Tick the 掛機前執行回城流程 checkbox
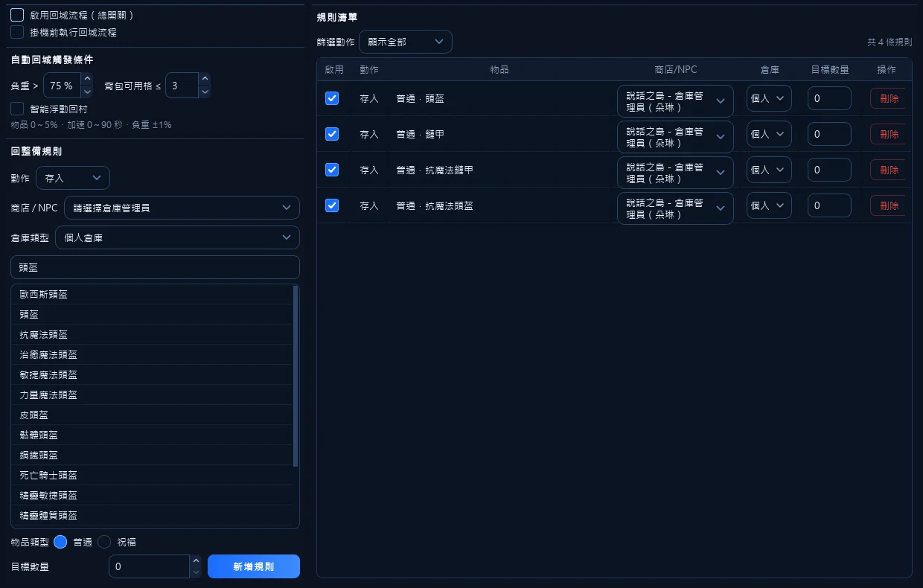Image resolution: width=923 pixels, height=588 pixels. (17, 32)
